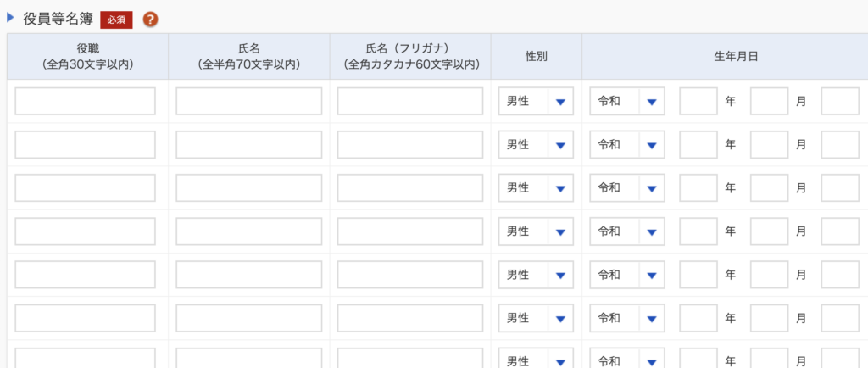Open the 令和 era dropdown in the second row
Viewport: 868px width, 368px height.
click(x=627, y=144)
